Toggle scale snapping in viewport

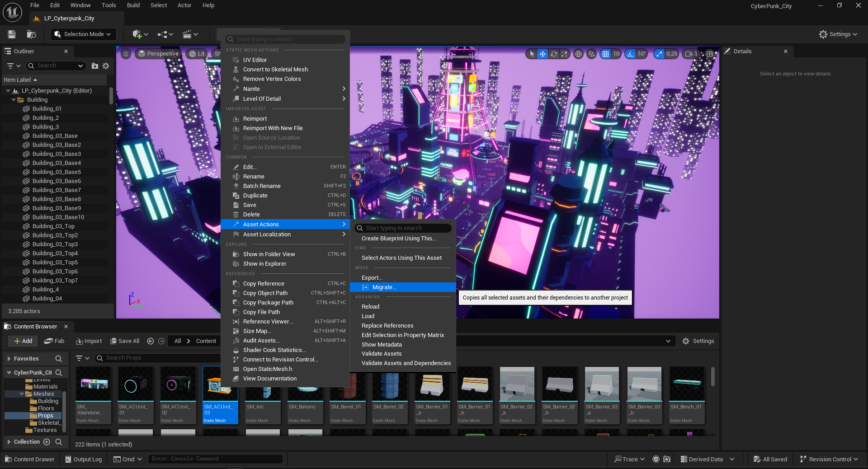[x=659, y=54]
